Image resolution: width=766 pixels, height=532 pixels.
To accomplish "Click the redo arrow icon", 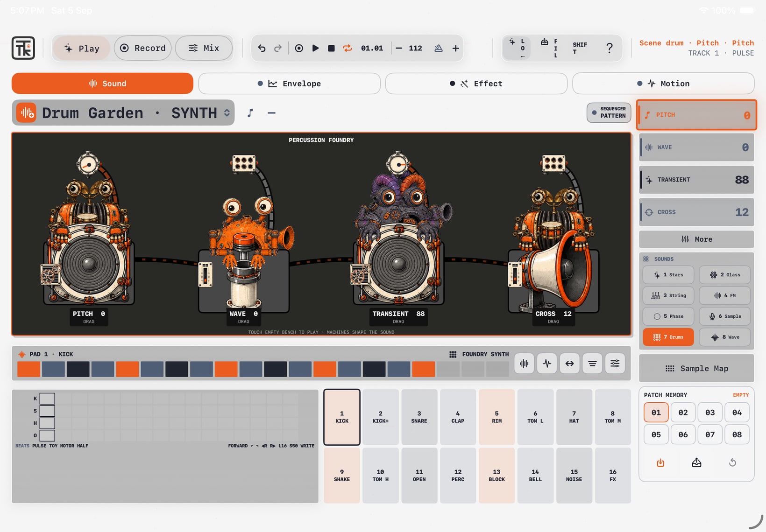I will (x=278, y=48).
